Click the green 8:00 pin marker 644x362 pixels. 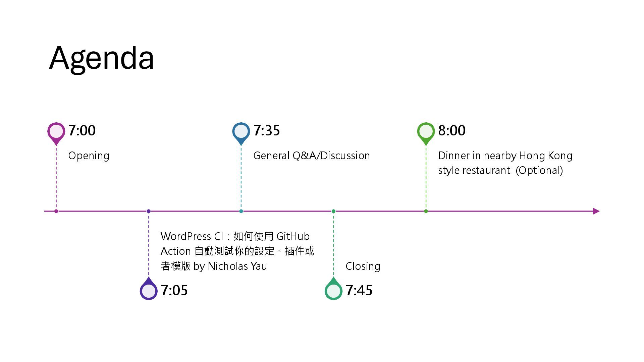click(x=426, y=131)
